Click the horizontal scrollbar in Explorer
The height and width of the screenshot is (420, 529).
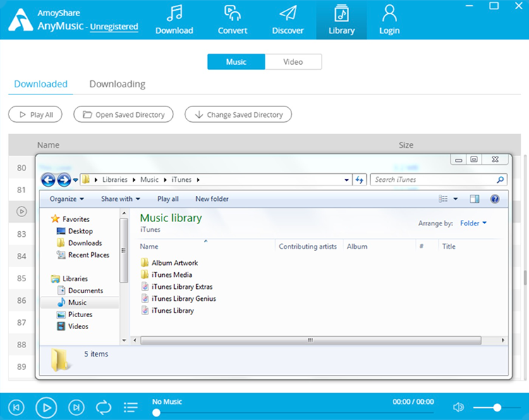(x=310, y=340)
